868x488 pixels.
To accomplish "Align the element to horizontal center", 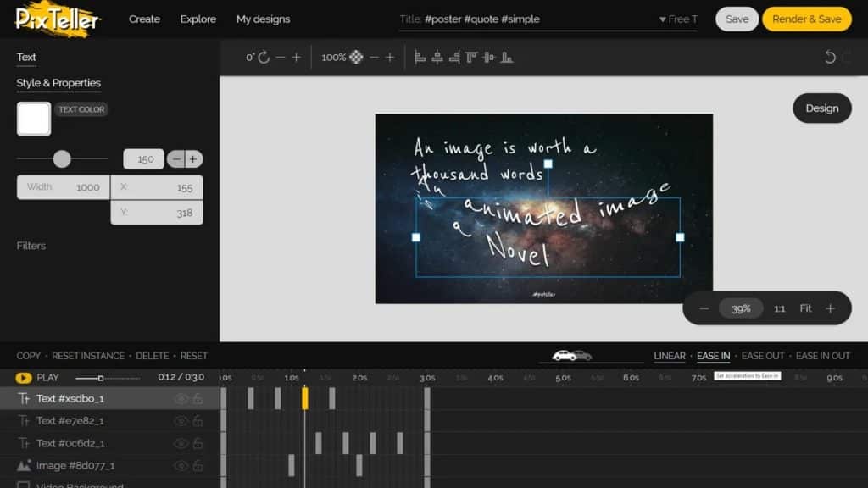I will pyautogui.click(x=437, y=57).
